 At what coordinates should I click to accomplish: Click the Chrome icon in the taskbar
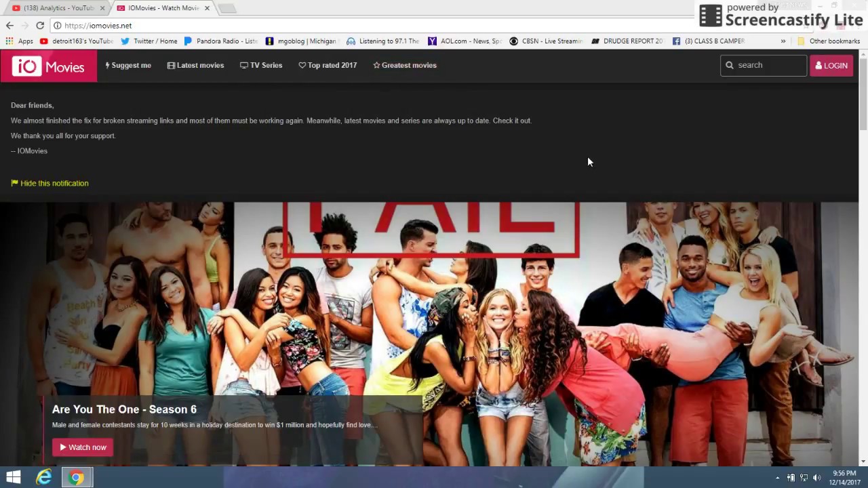(x=77, y=477)
